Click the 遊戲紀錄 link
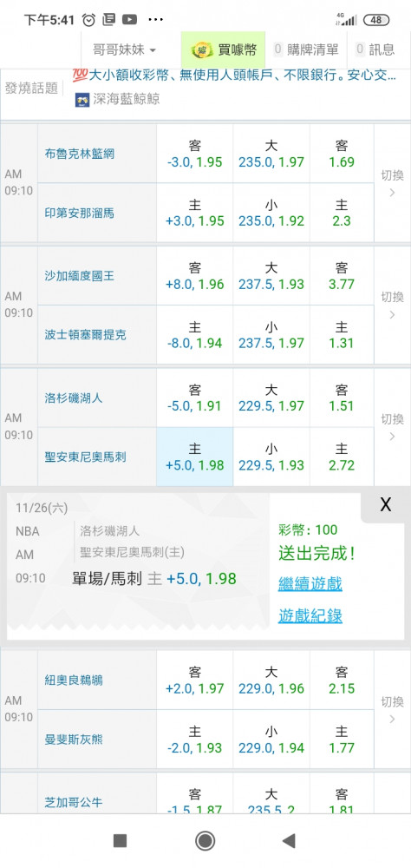This screenshot has width=411, height=868. pyautogui.click(x=310, y=615)
